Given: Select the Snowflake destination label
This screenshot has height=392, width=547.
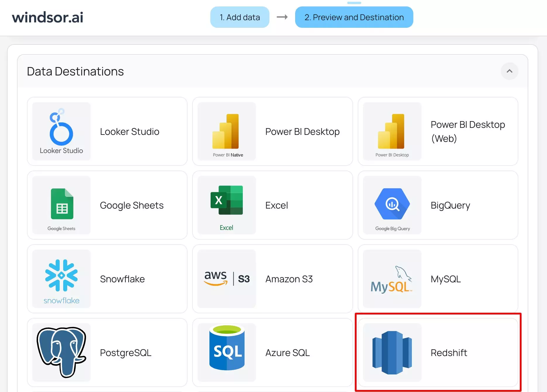Looking at the screenshot, I should tap(122, 279).
